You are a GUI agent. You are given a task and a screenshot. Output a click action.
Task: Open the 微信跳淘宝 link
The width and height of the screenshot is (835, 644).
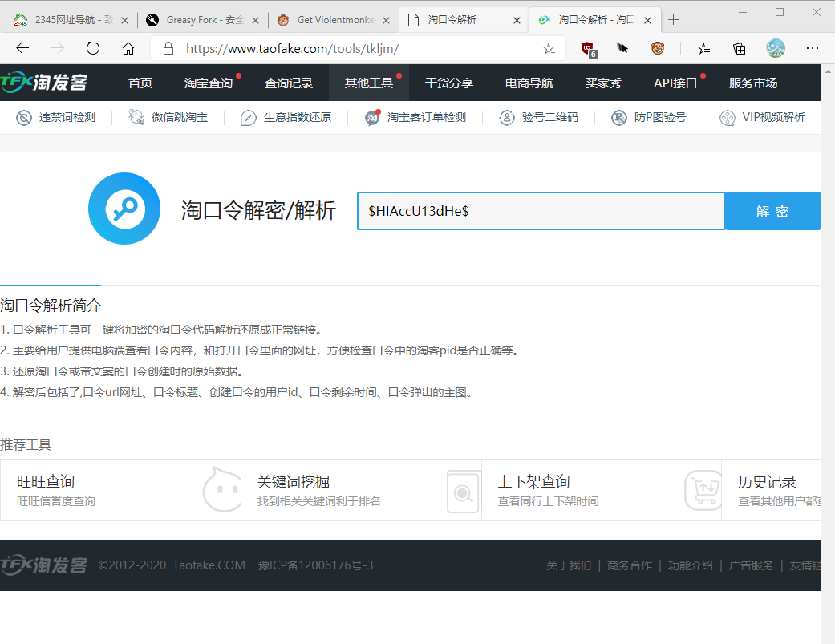pyautogui.click(x=180, y=118)
